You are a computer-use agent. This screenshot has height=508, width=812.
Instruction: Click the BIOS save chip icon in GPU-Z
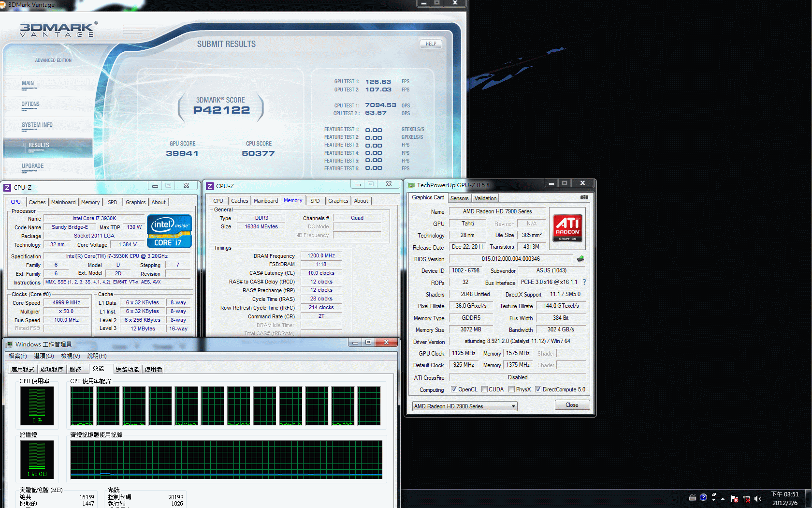click(x=580, y=259)
